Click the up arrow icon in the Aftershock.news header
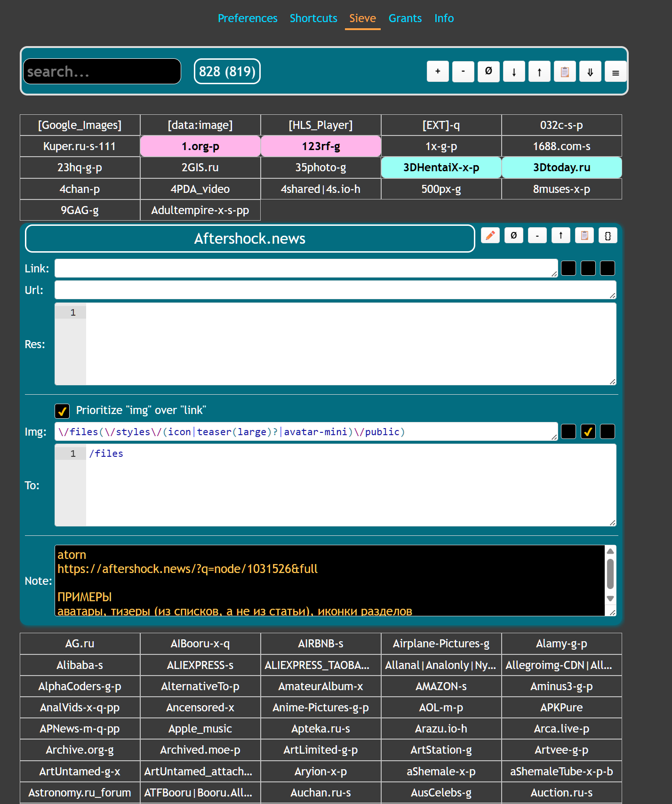This screenshot has height=804, width=672. pos(561,235)
